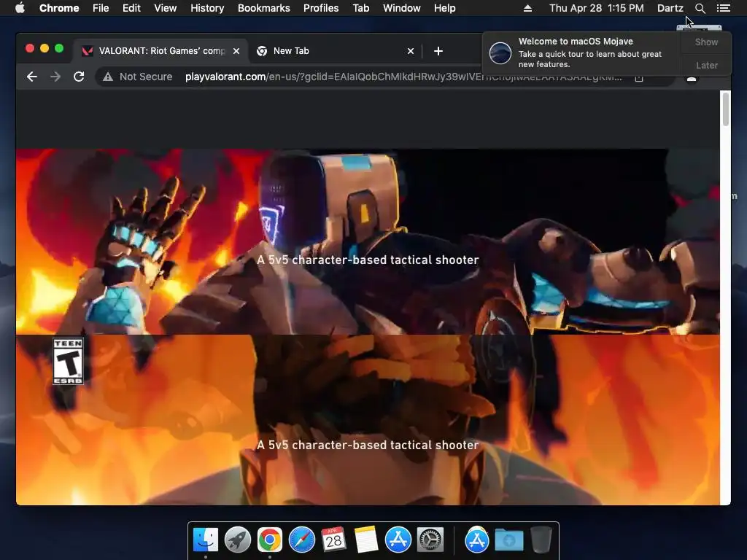Click the date and time in menu bar
The height and width of the screenshot is (560, 747).
[x=597, y=8]
